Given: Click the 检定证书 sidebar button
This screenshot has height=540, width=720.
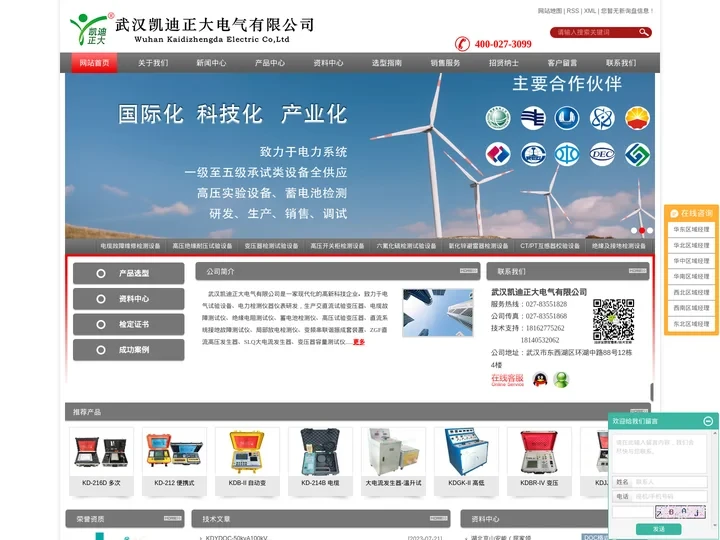Looking at the screenshot, I should 129,324.
